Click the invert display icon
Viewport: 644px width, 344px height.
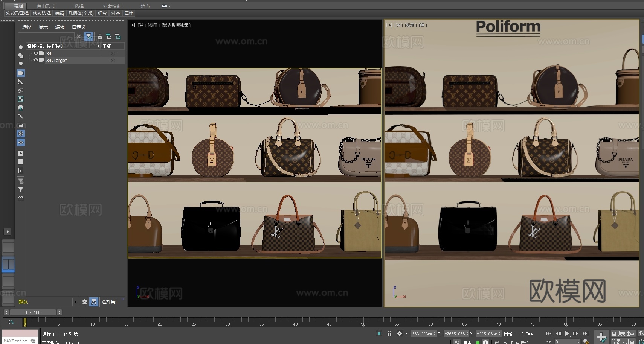[21, 170]
